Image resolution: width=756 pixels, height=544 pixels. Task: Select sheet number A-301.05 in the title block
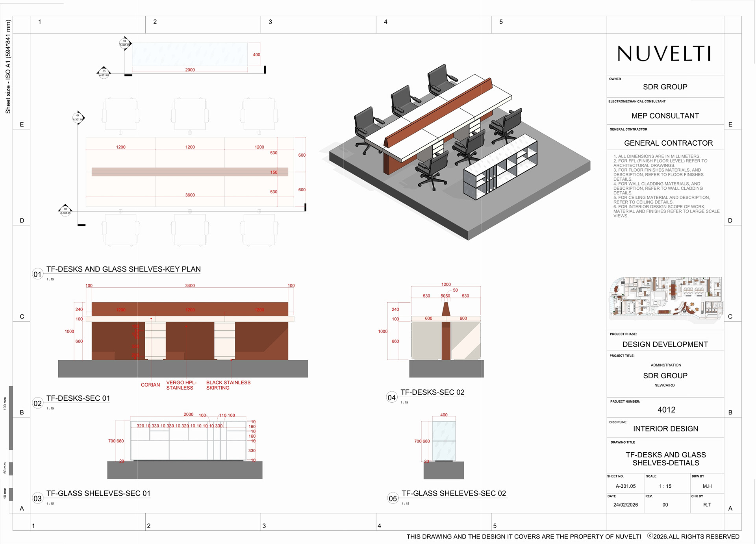(x=626, y=486)
